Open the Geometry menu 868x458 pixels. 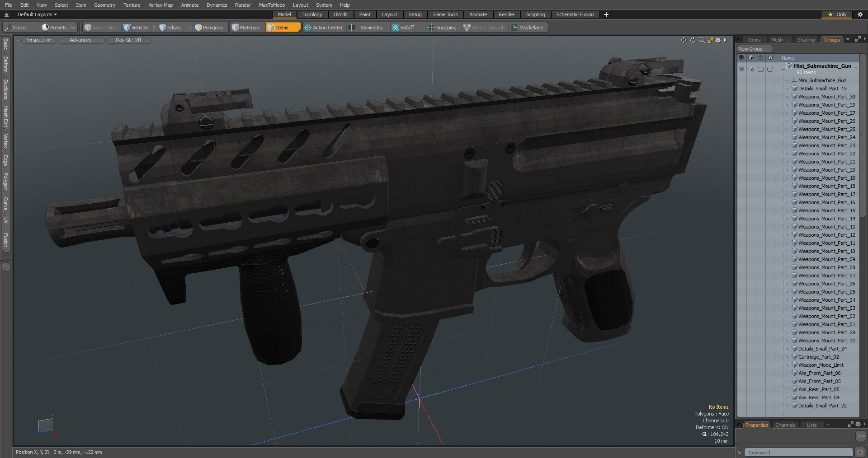[x=104, y=5]
